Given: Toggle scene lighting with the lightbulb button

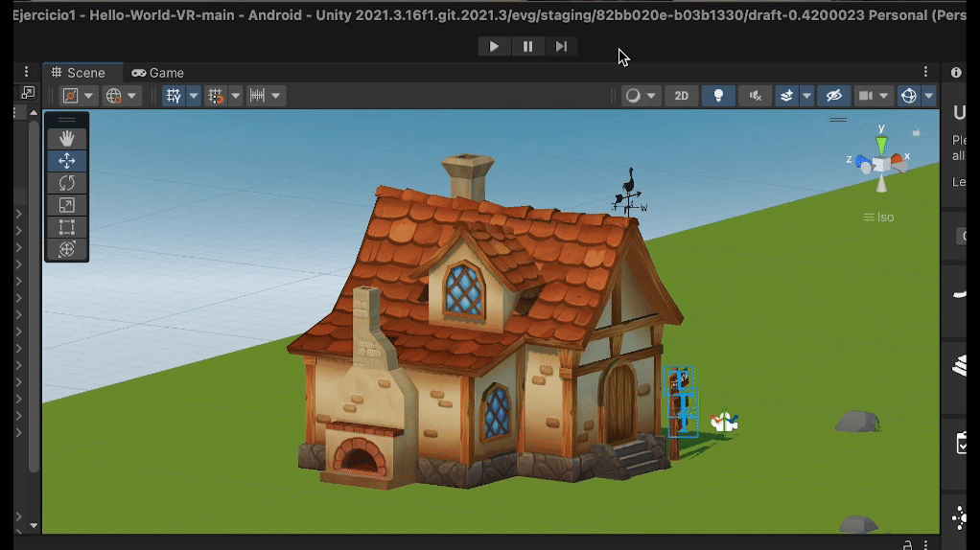Looking at the screenshot, I should [x=718, y=96].
